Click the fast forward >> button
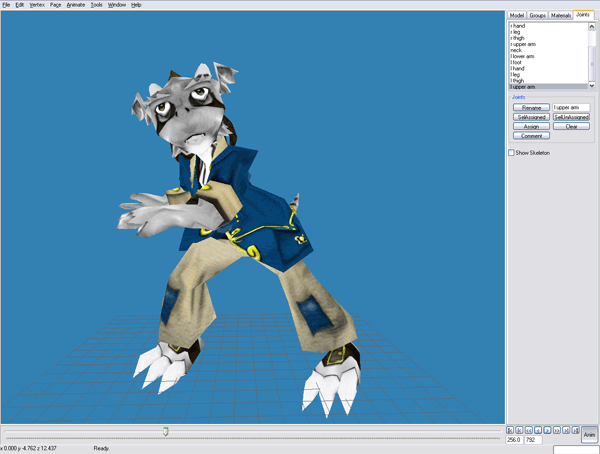 click(557, 430)
